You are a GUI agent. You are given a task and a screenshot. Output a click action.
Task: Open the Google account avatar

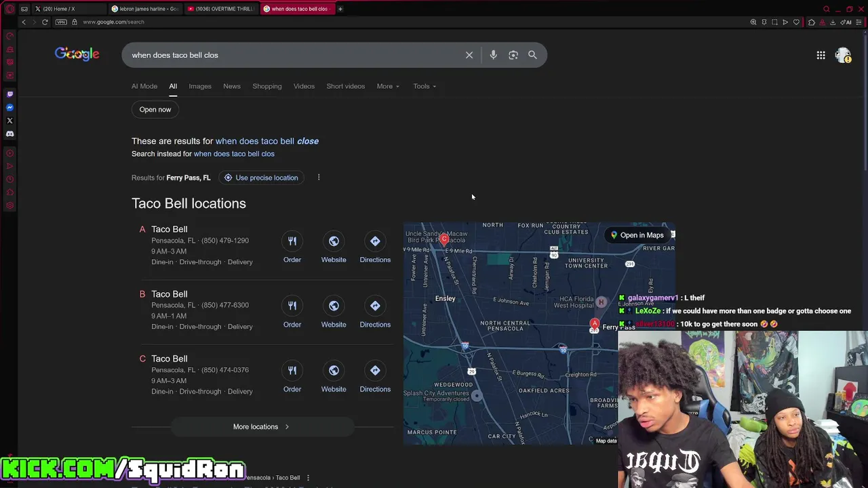pos(843,56)
